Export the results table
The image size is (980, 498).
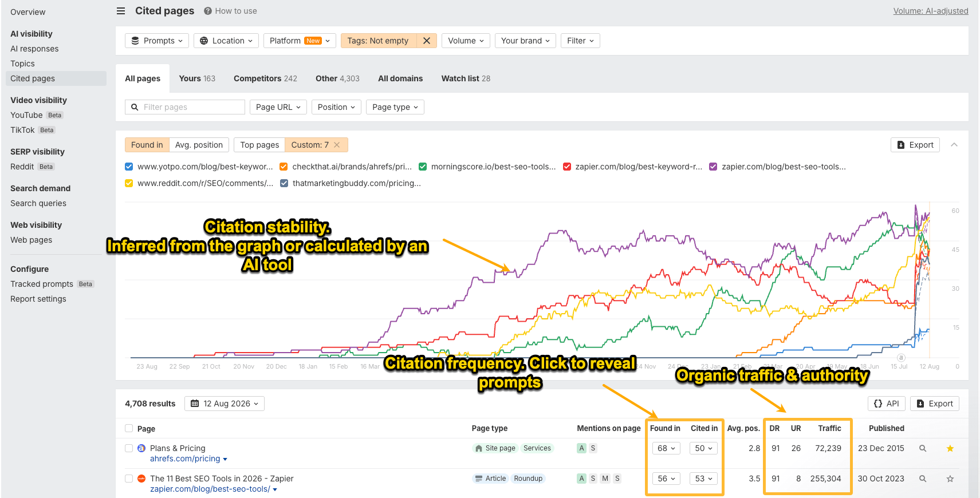tap(935, 404)
